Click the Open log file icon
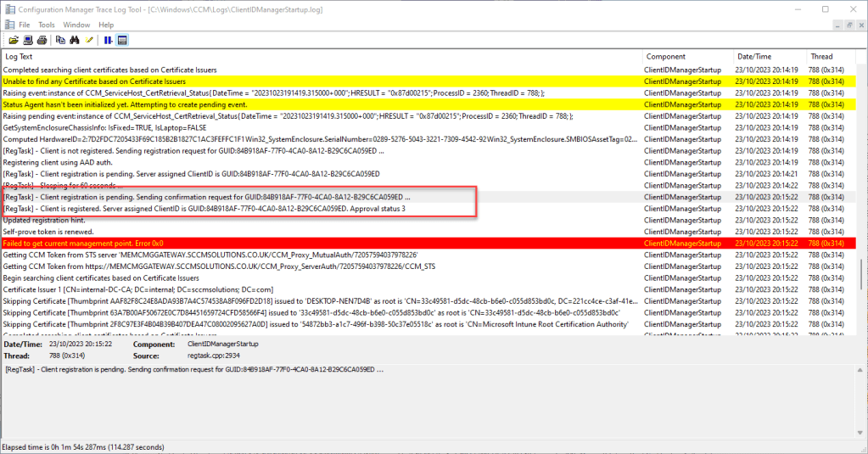Viewport: 868px width, 454px height. coord(14,40)
